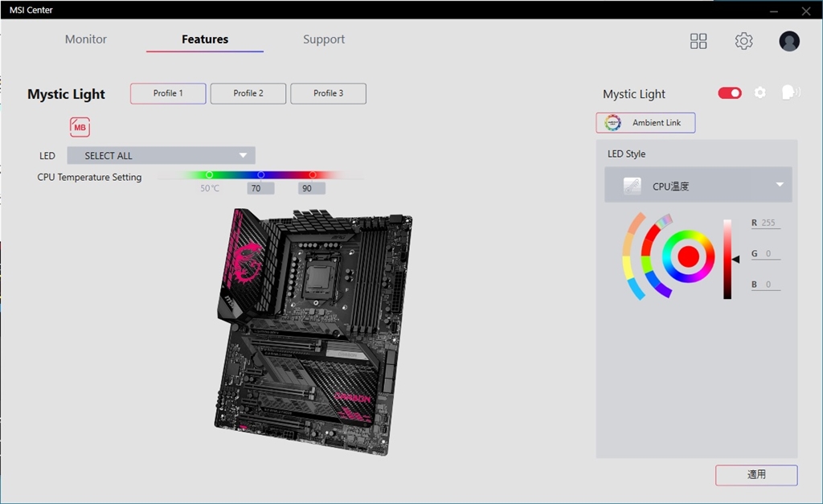Click the 90 temperature input field
The width and height of the screenshot is (823, 504).
(312, 188)
